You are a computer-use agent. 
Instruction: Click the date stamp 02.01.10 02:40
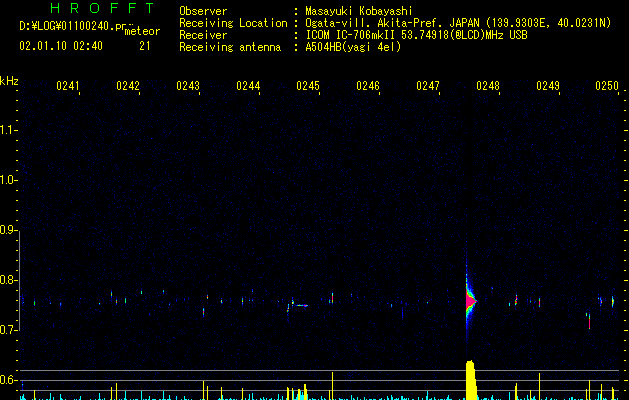[61, 46]
